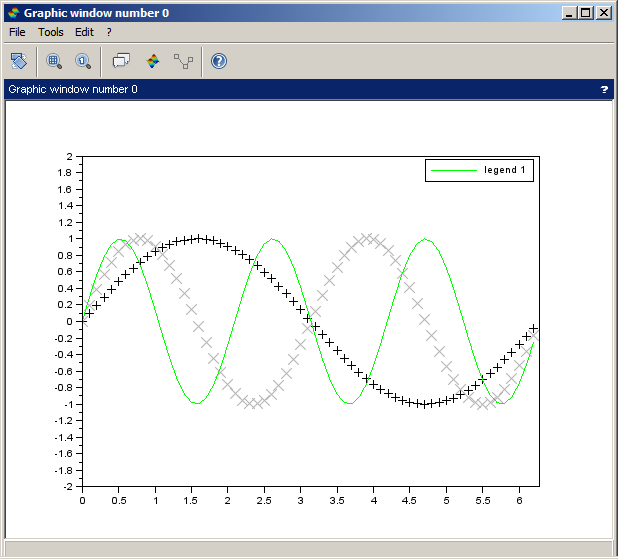Click the 'Graphic window number 0' blue bar title

point(73,89)
